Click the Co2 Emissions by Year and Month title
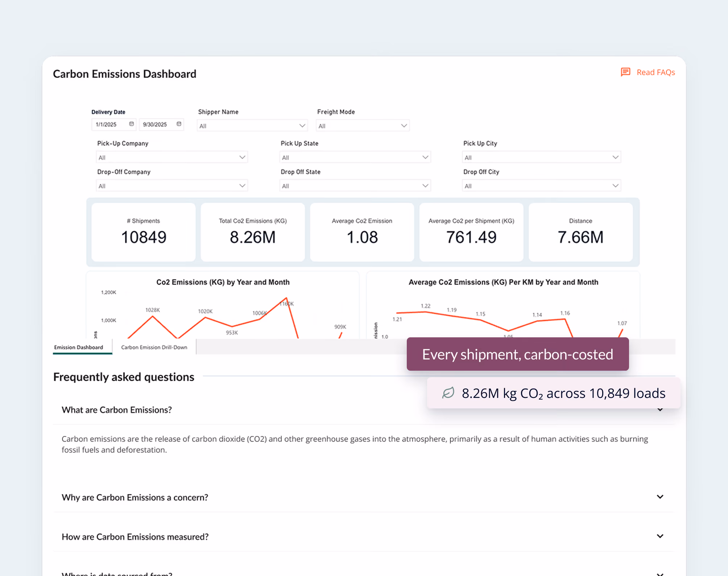 pyautogui.click(x=223, y=282)
